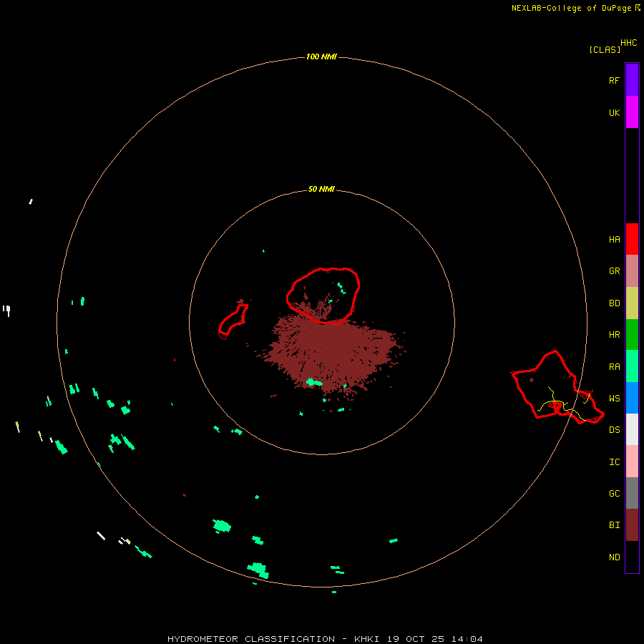This screenshot has height=644, width=644.
Task: Click the RF legend label
Action: (x=614, y=80)
